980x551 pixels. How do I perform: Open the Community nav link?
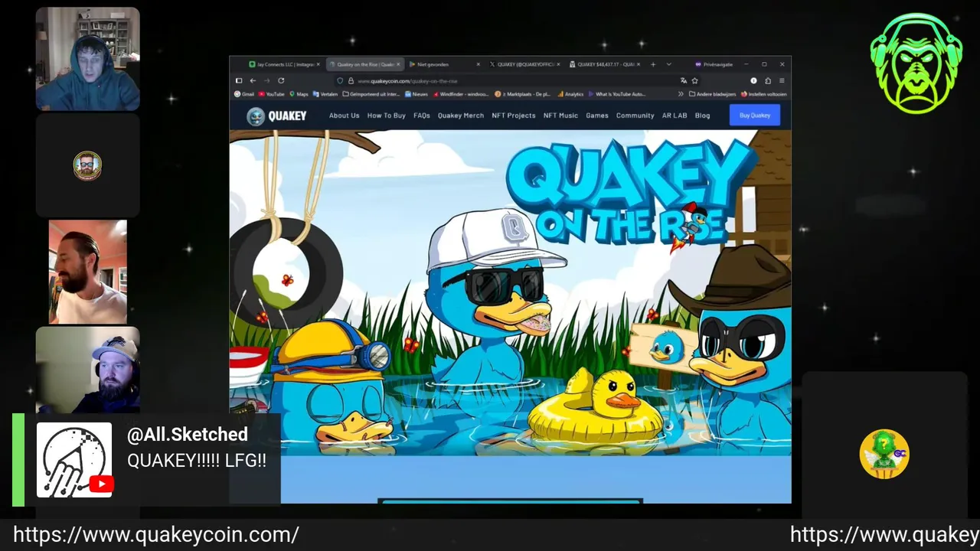click(635, 116)
